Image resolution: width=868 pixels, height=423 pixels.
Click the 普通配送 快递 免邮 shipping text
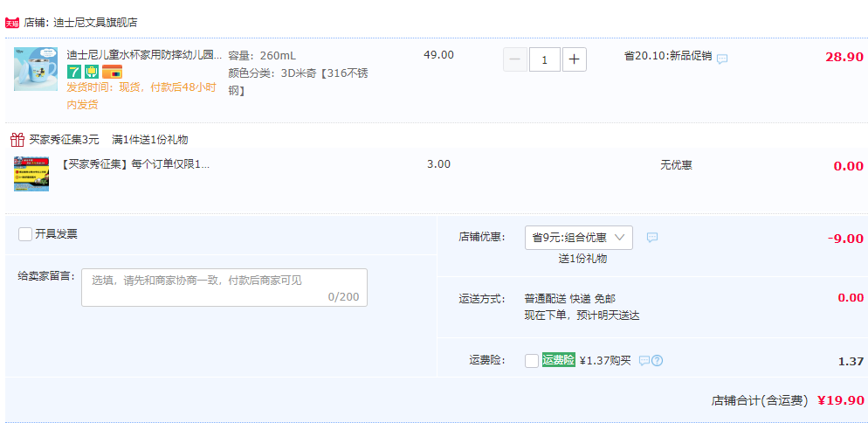(569, 299)
